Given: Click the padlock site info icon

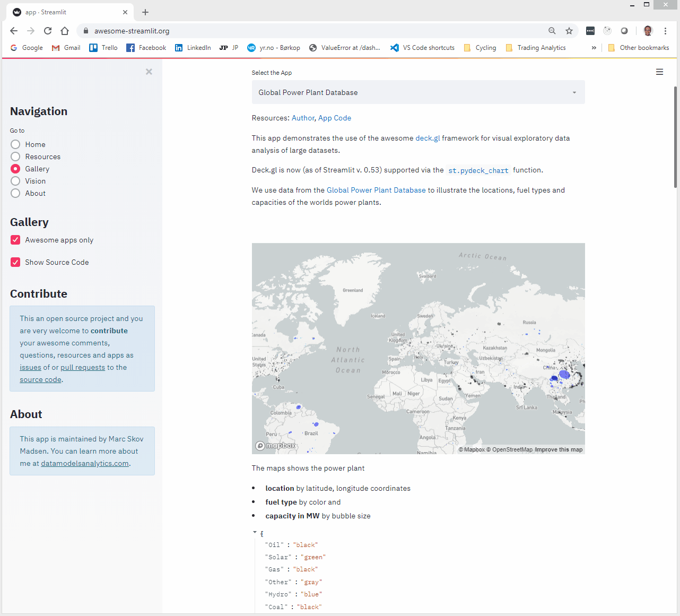Looking at the screenshot, I should tap(86, 31).
